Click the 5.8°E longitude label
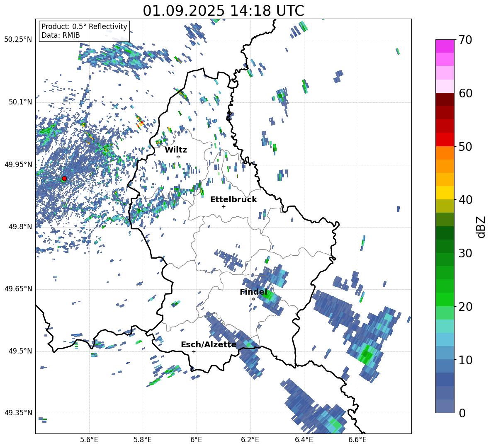 (143, 440)
